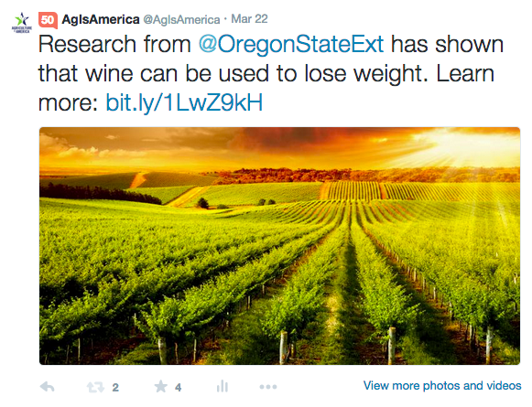Click the sun rays in photo corner
This screenshot has height=407, width=532.
coord(475,147)
